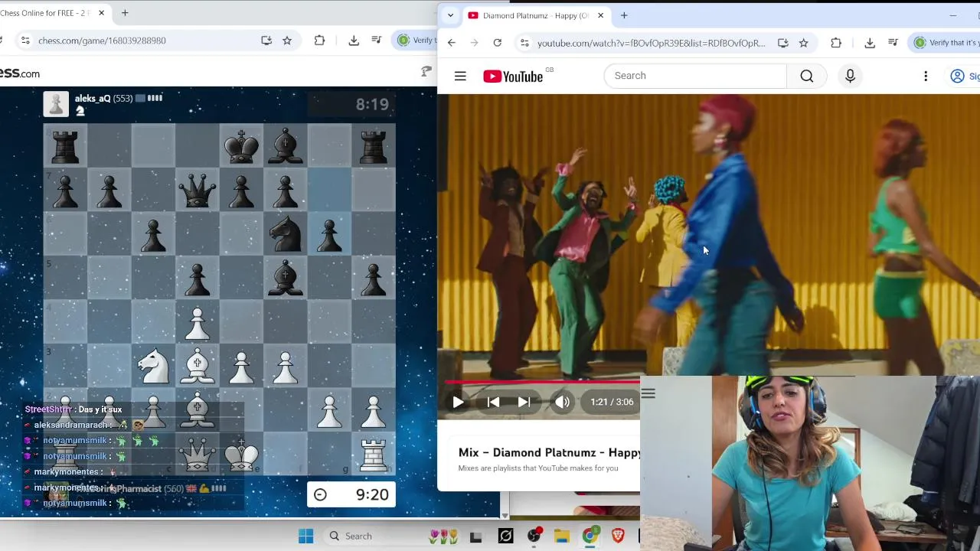Select white knight on c3
980x551 pixels.
pyautogui.click(x=153, y=366)
